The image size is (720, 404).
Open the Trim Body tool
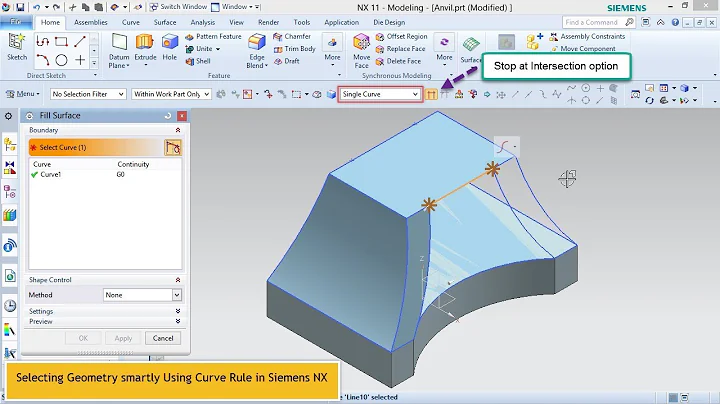tap(295, 49)
